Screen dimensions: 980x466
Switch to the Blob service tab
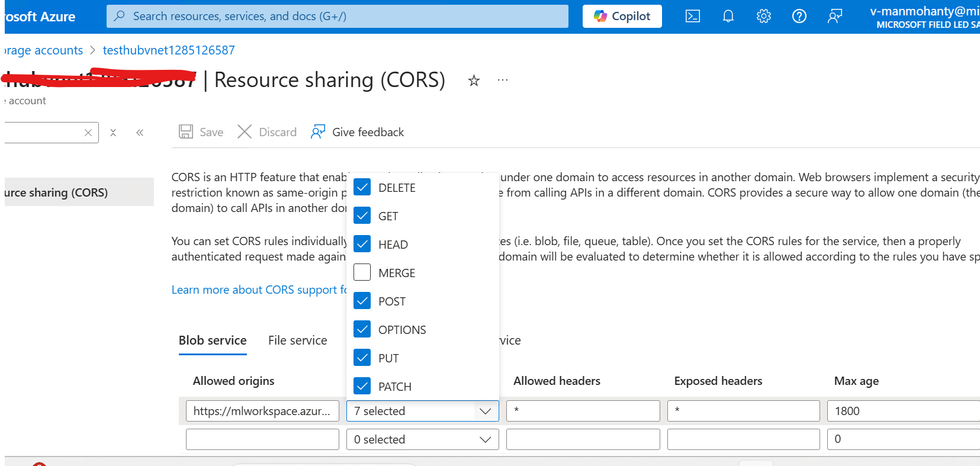(213, 340)
